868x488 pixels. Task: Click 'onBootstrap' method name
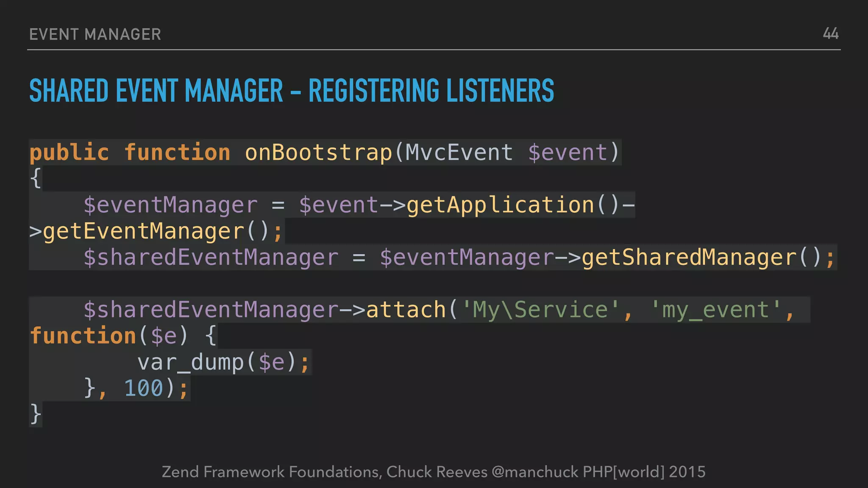[x=319, y=152]
